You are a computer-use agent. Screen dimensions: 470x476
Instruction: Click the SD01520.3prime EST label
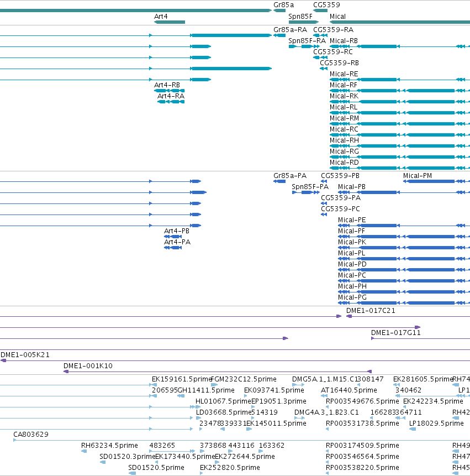(128, 457)
